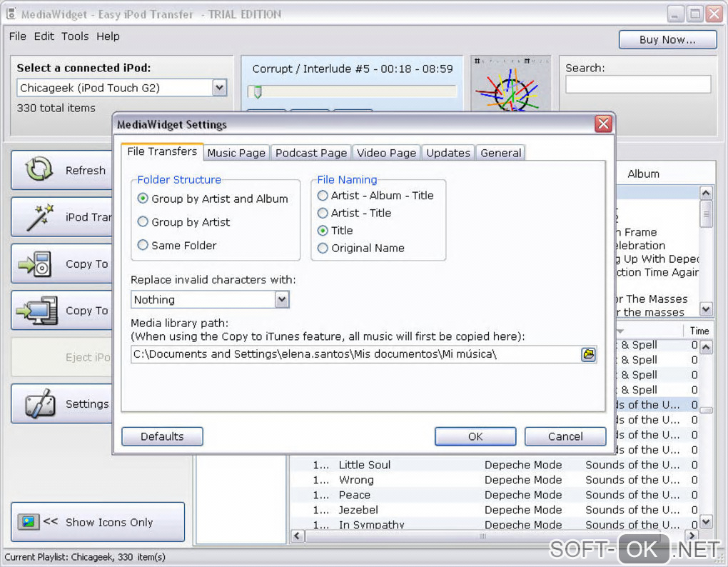
Task: Open the replace invalid characters dropdown
Action: [282, 299]
